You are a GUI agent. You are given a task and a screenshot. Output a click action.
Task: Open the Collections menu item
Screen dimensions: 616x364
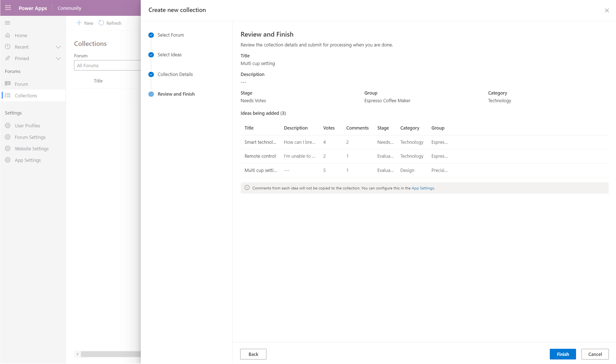coord(26,95)
